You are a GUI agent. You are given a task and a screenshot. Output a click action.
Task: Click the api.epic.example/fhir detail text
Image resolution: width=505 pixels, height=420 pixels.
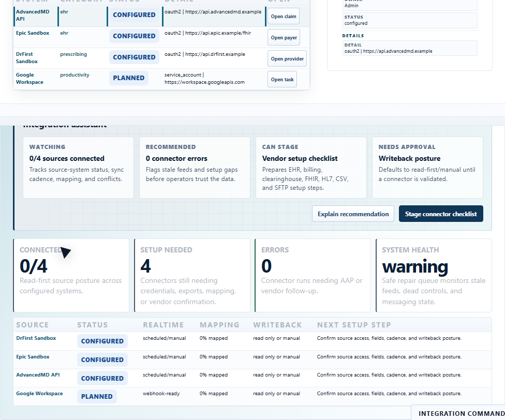207,33
